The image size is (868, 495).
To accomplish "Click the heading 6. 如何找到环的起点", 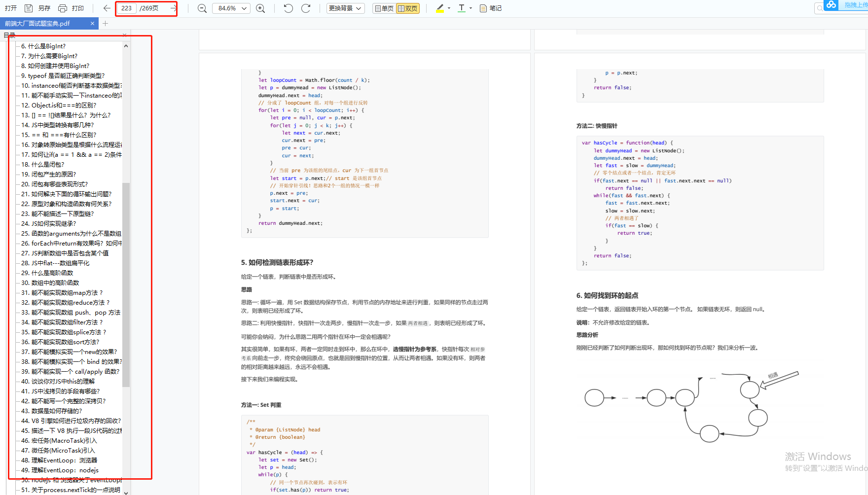I will click(607, 295).
